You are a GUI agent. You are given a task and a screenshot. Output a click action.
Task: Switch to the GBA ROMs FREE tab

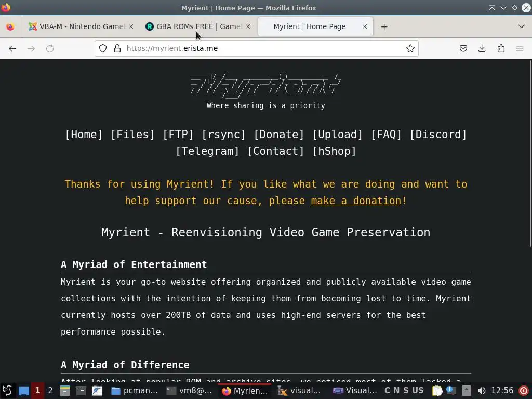(198, 26)
